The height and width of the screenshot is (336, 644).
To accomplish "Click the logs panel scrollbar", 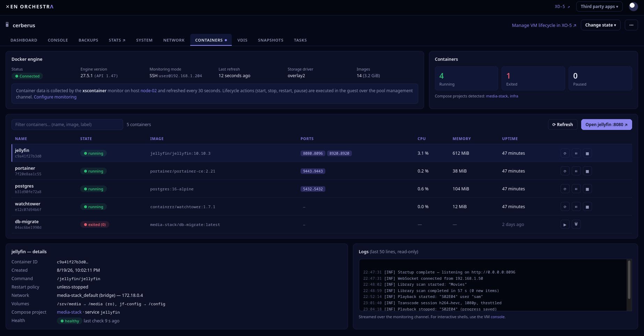I will (x=629, y=285).
